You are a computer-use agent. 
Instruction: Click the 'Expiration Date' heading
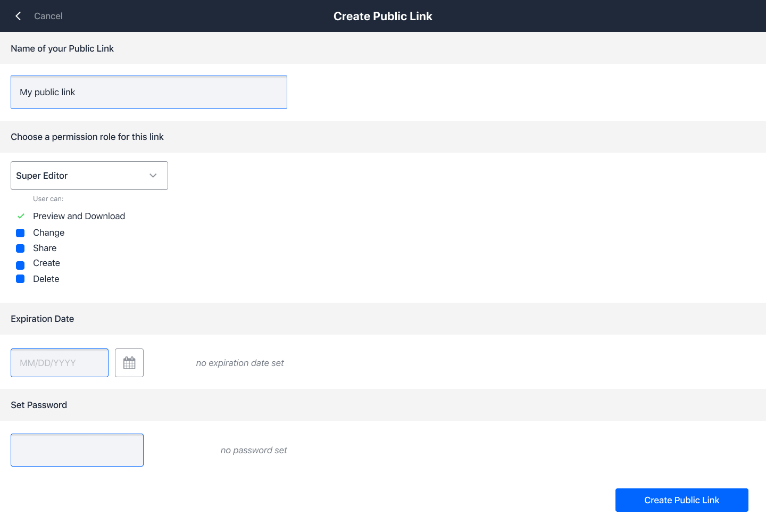tap(43, 319)
